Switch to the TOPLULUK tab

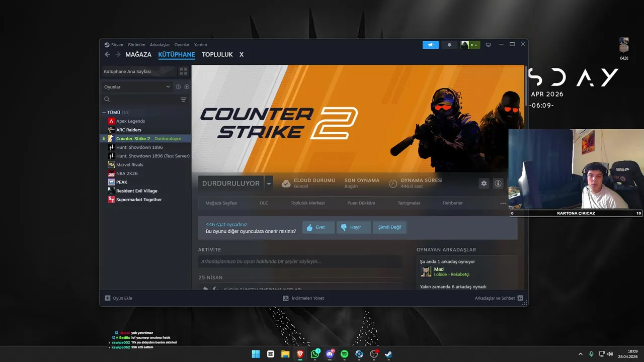pos(217,54)
